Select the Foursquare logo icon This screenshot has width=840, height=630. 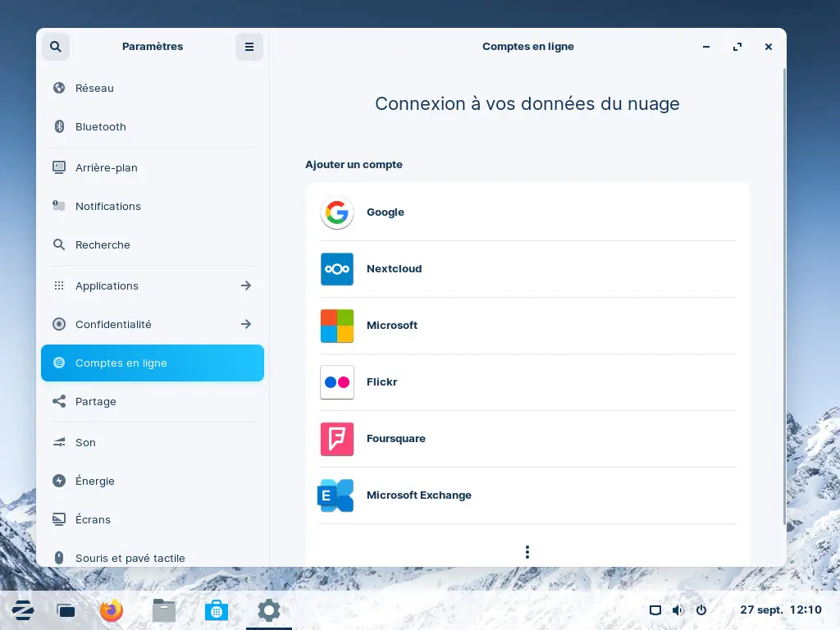[337, 439]
